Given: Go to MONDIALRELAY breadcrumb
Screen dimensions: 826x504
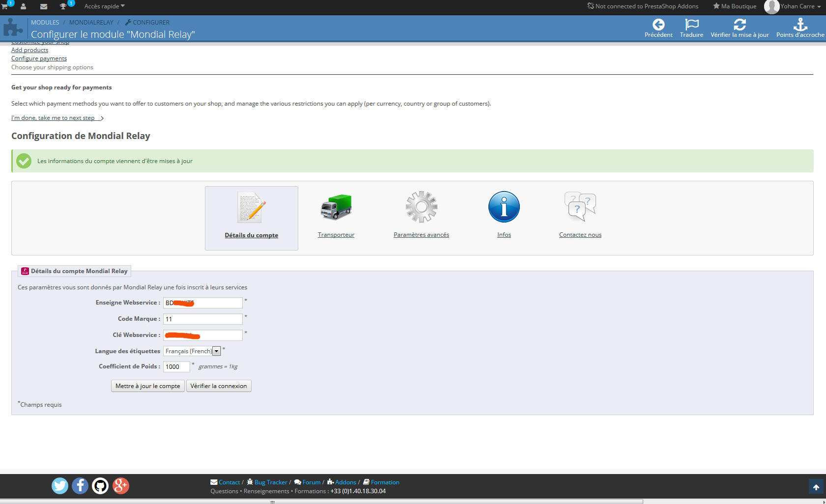Looking at the screenshot, I should click(91, 23).
